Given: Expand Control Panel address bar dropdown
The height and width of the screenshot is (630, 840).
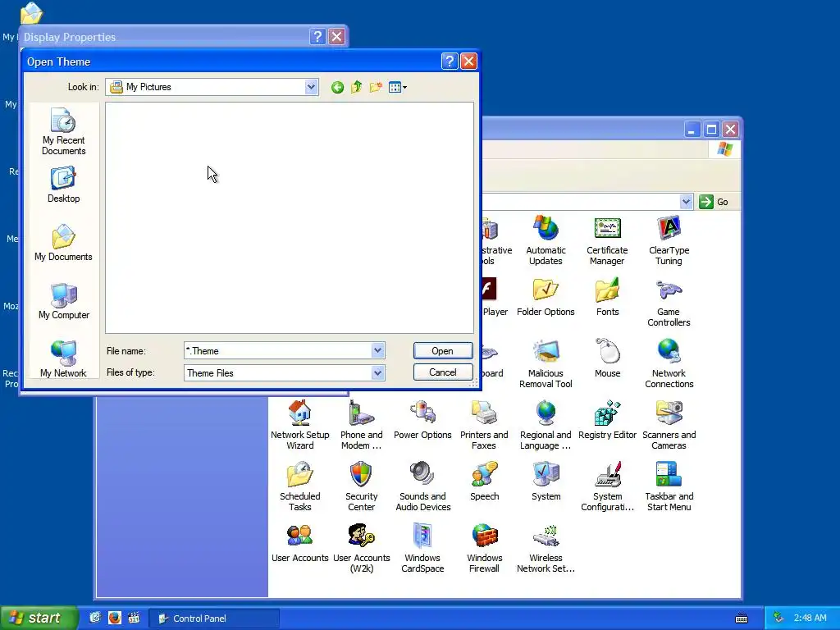Looking at the screenshot, I should (687, 202).
